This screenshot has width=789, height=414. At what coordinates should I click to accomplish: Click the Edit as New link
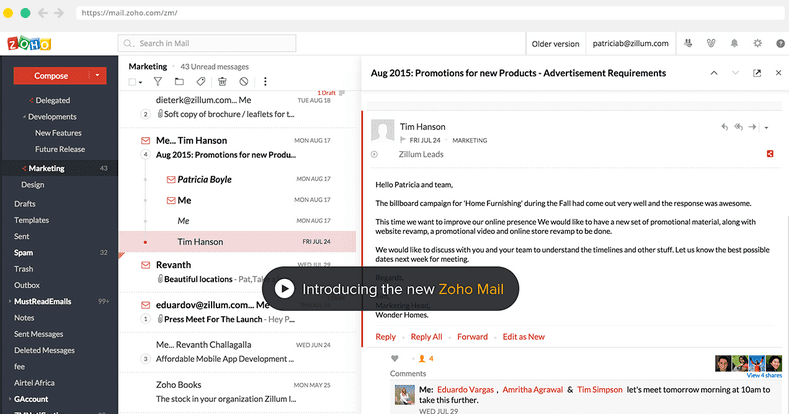tap(523, 337)
